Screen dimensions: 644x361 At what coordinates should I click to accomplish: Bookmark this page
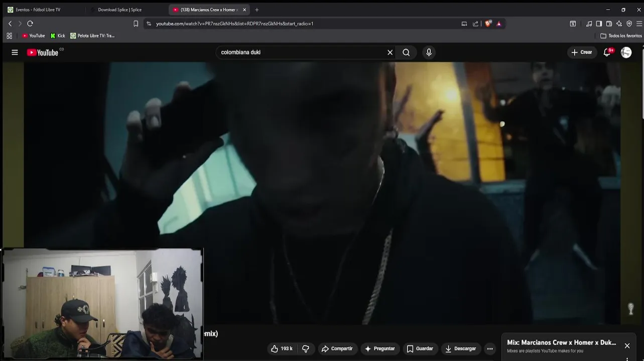click(x=136, y=24)
